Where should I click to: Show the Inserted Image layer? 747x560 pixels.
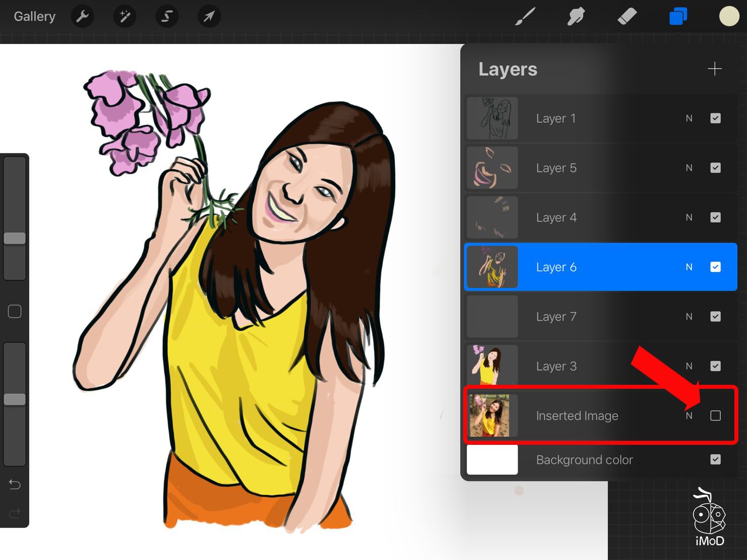point(715,416)
